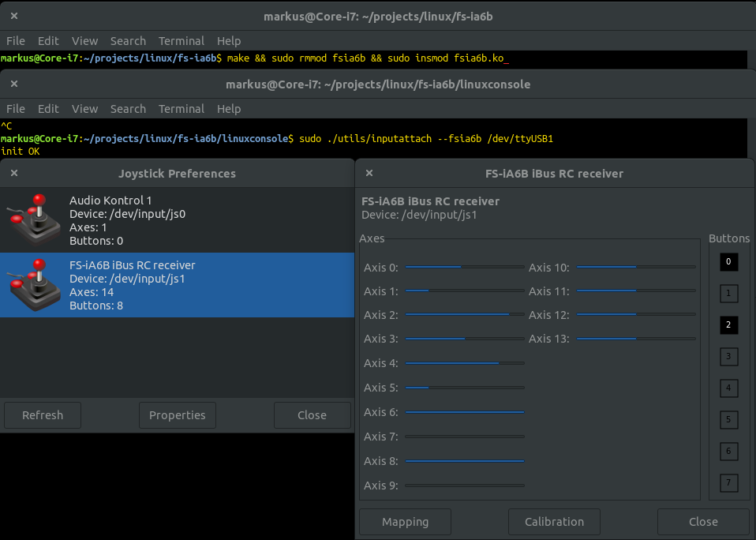Click the FS-iA6B receiver joystick icon
Image resolution: width=756 pixels, height=540 pixels.
[33, 284]
